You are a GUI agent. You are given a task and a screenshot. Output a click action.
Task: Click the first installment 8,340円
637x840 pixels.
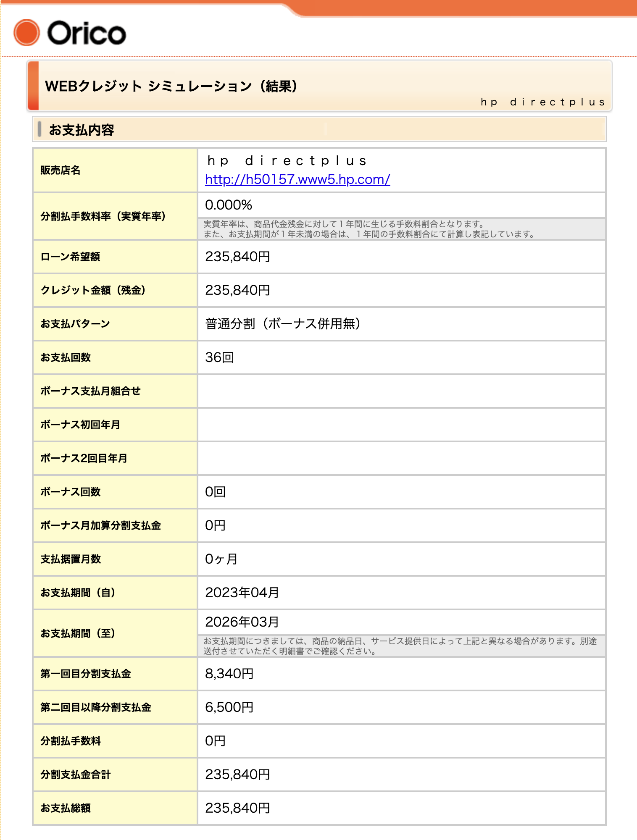229,674
